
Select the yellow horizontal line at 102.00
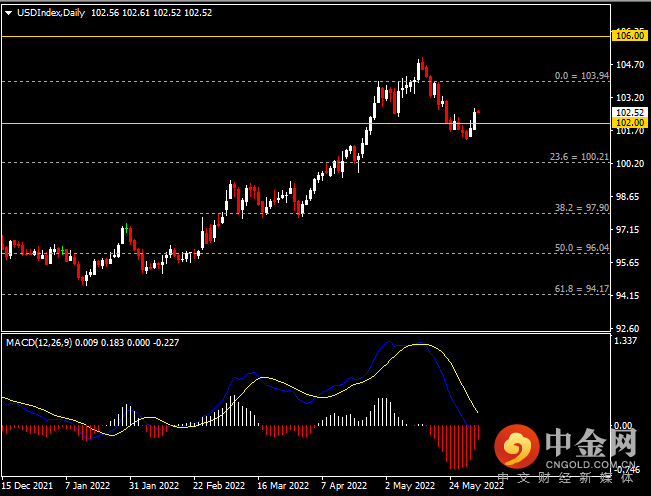[x=306, y=123]
